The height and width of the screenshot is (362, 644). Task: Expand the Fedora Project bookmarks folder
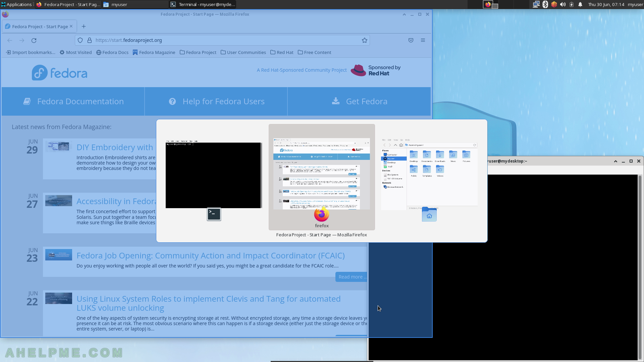coord(198,52)
